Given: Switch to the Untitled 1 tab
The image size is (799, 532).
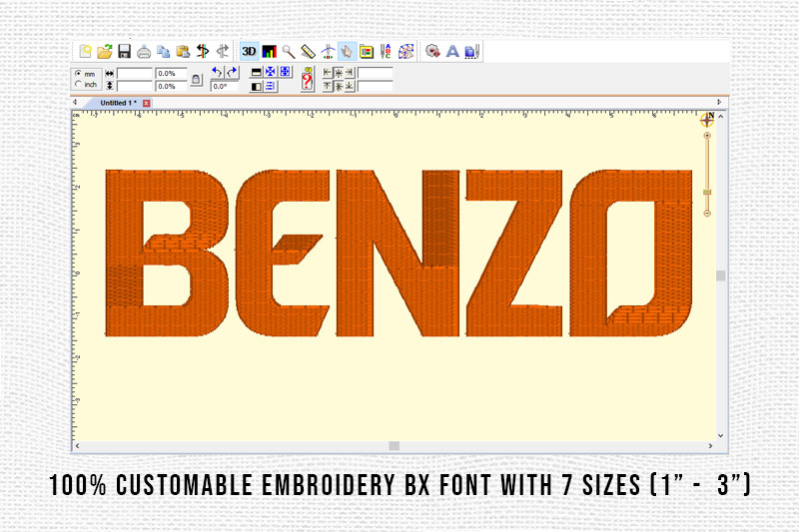Looking at the screenshot, I should 118,103.
